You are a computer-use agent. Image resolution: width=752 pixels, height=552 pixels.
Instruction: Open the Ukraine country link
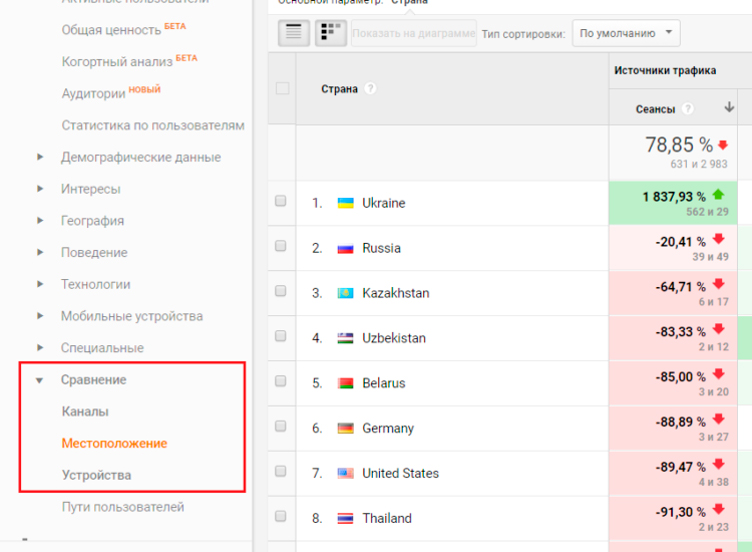(383, 203)
